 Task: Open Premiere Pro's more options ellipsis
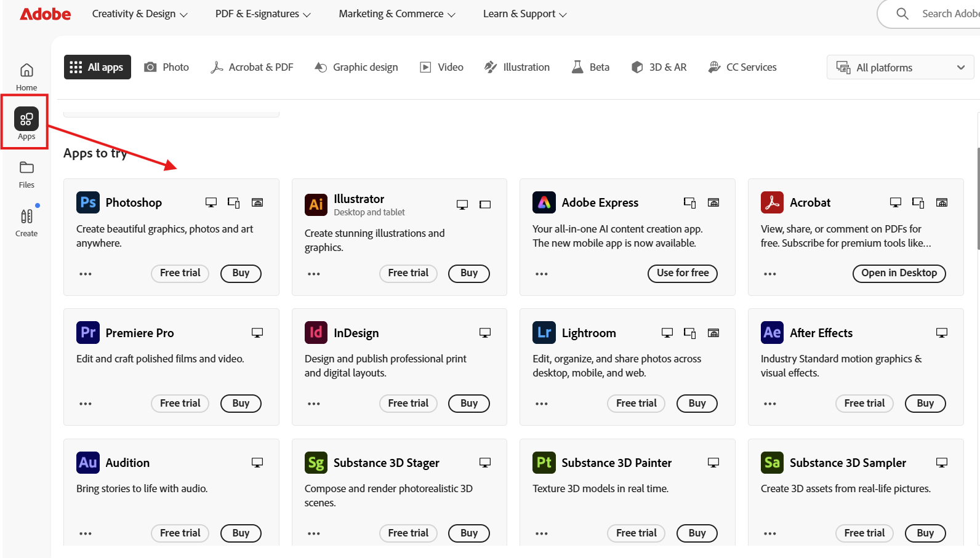coord(86,404)
